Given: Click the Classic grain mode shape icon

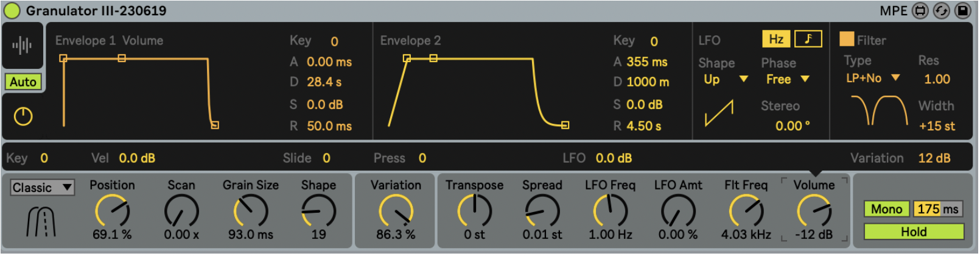Looking at the screenshot, I should pyautogui.click(x=41, y=221).
